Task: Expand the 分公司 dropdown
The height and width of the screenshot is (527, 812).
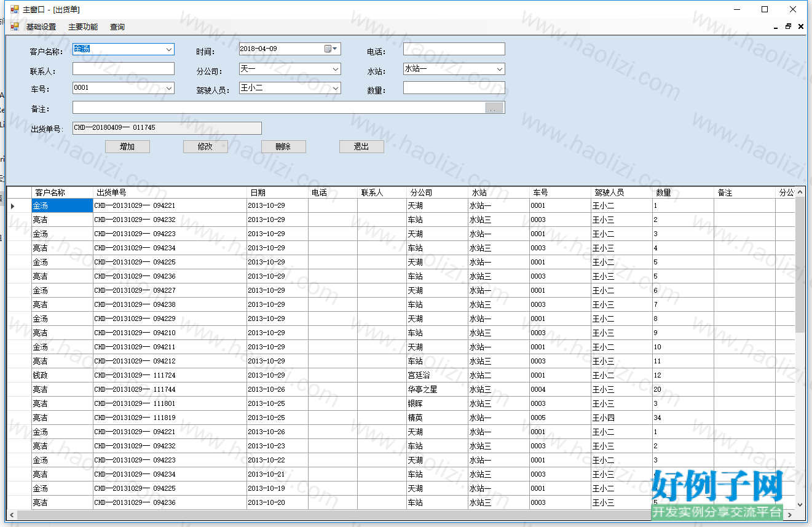Action: [x=336, y=69]
